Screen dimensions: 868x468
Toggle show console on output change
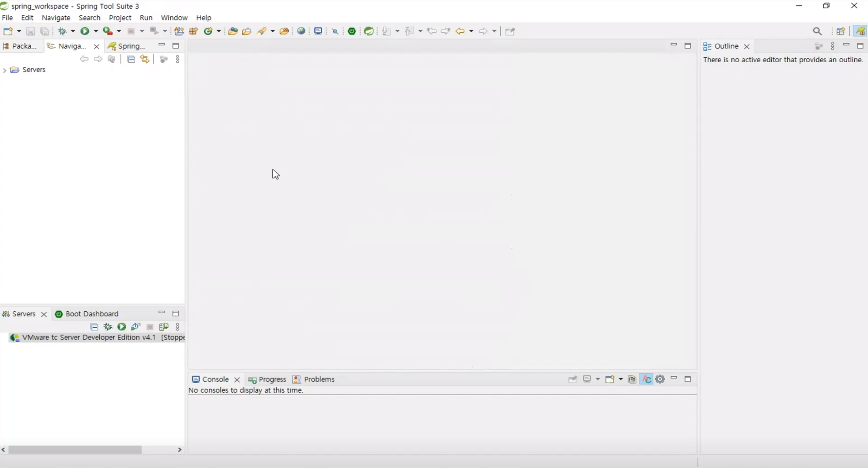coord(646,379)
